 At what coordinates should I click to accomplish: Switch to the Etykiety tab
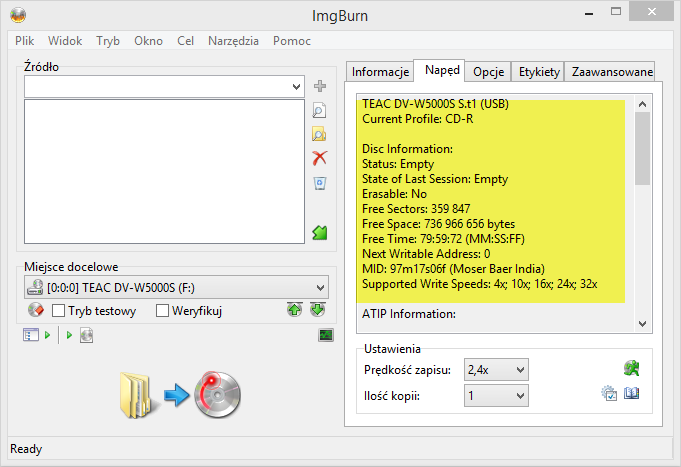tap(539, 72)
